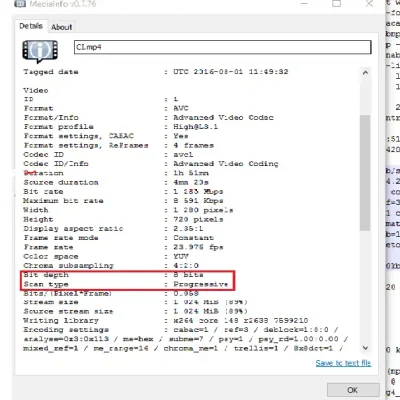
Task: Maximize the MediaInfo window
Action: (x=337, y=4)
